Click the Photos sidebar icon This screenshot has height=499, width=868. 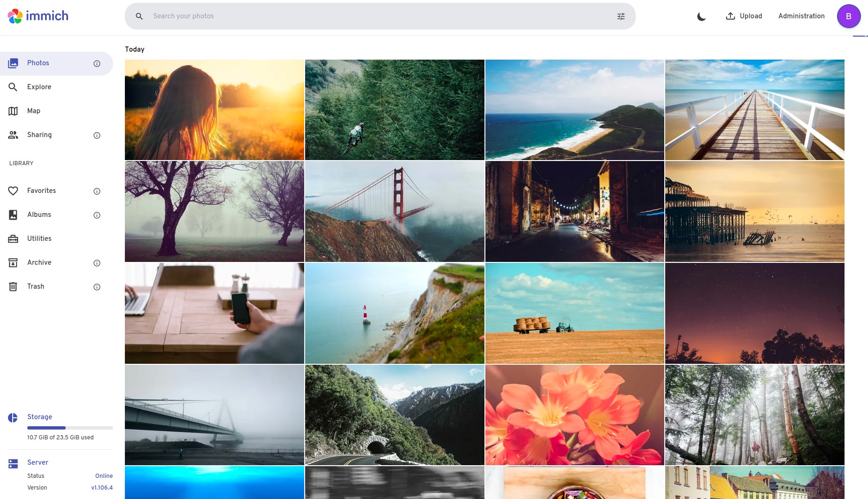coord(13,63)
